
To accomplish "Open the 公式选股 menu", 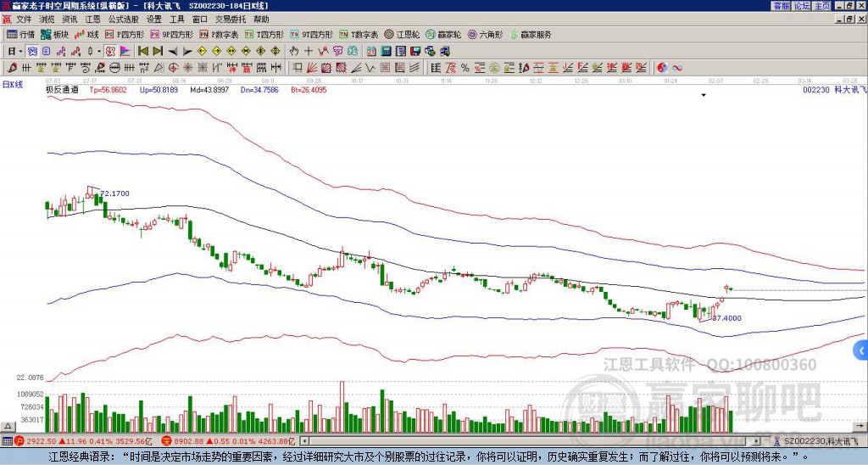I will tap(124, 20).
